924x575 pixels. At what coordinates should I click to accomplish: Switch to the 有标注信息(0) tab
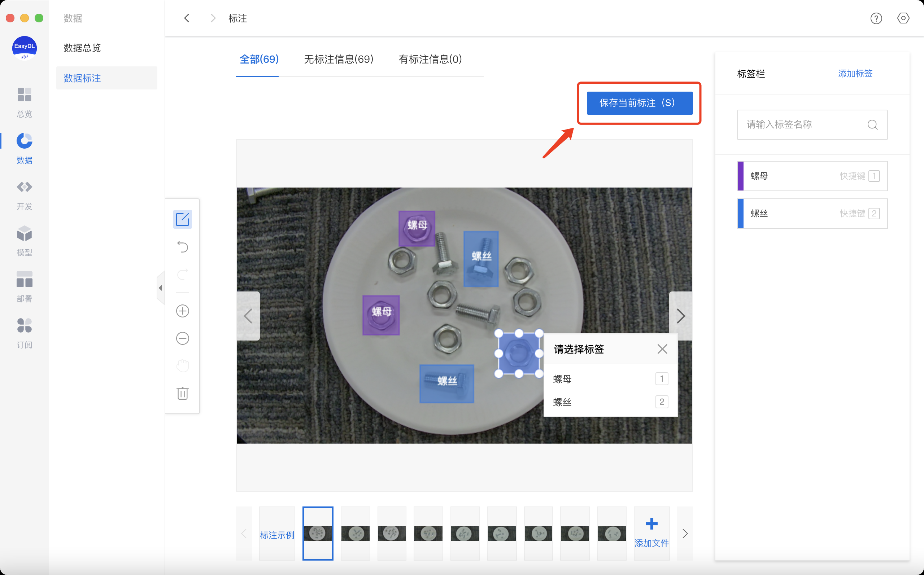tap(430, 59)
